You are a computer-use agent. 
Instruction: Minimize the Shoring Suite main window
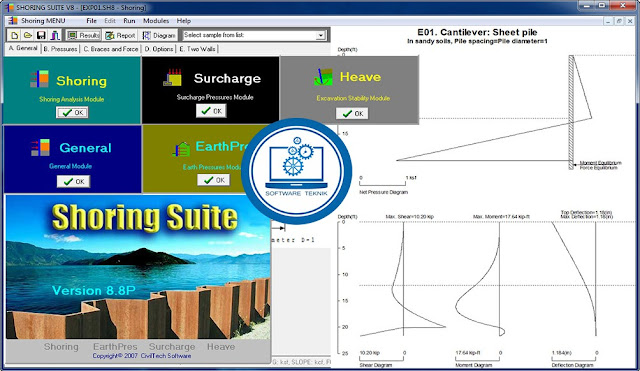tap(586, 5)
